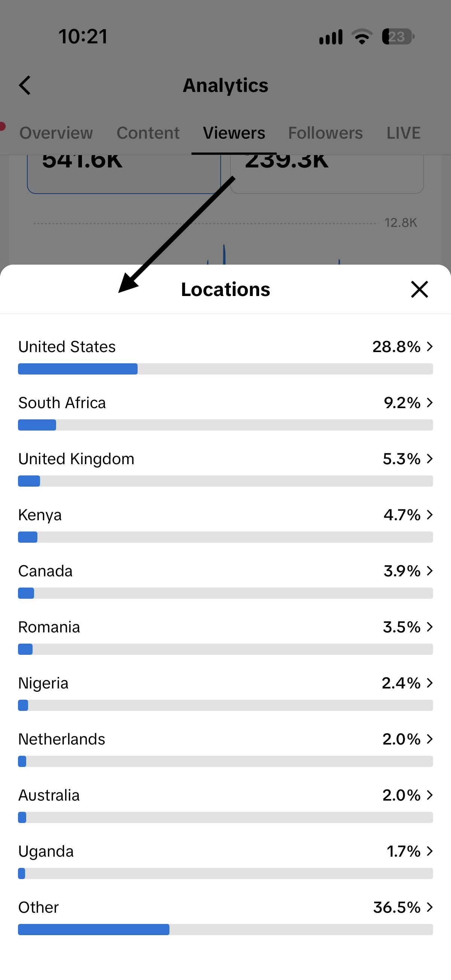
Task: Expand South Africa 9.2% chevron
Action: point(430,403)
